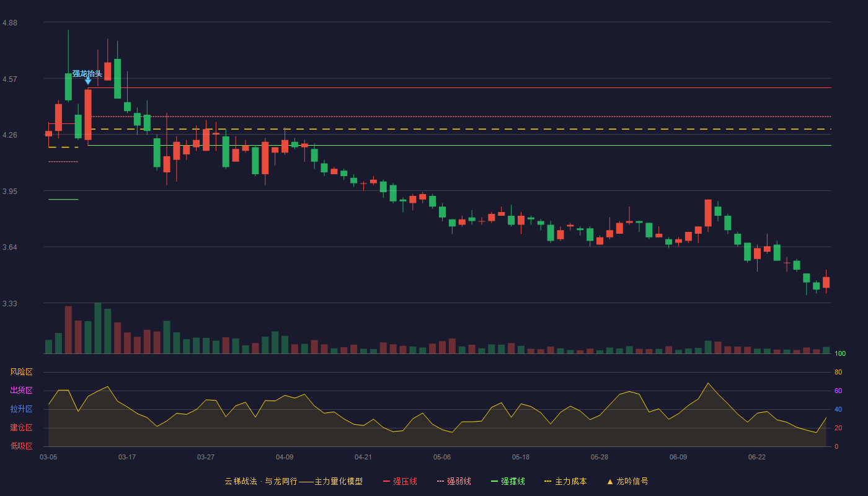Click the 4.88 price axis label
This screenshot has width=868, height=496.
(x=10, y=23)
